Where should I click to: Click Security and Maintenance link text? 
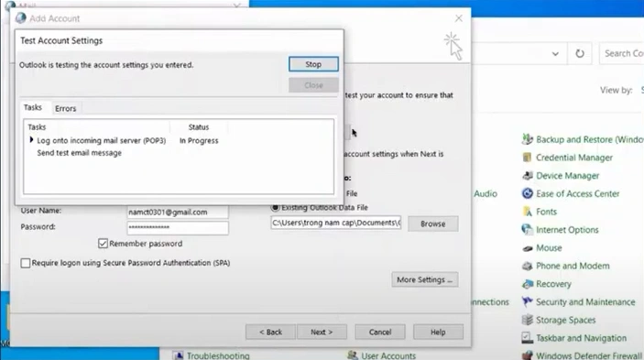pyautogui.click(x=585, y=302)
